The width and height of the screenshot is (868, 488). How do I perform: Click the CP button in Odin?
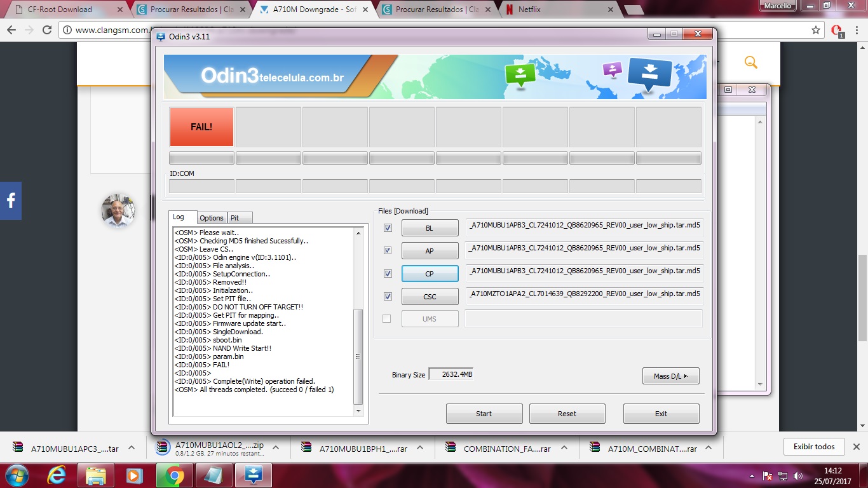[430, 273]
